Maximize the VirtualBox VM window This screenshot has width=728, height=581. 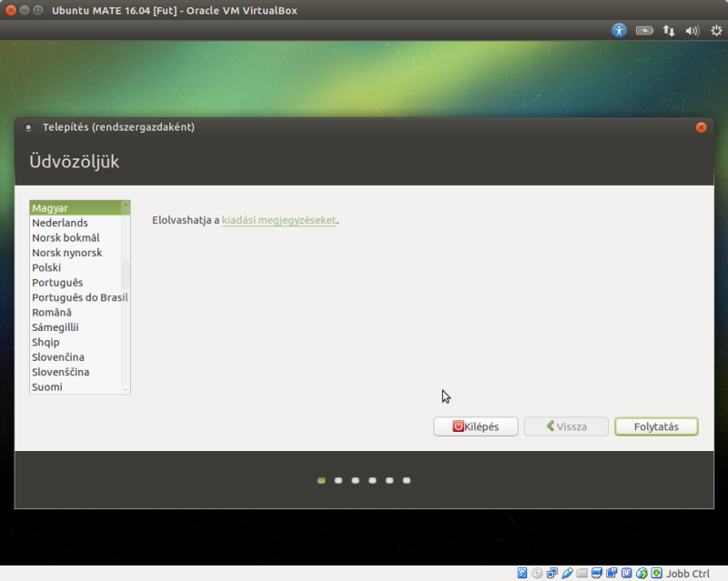click(38, 10)
